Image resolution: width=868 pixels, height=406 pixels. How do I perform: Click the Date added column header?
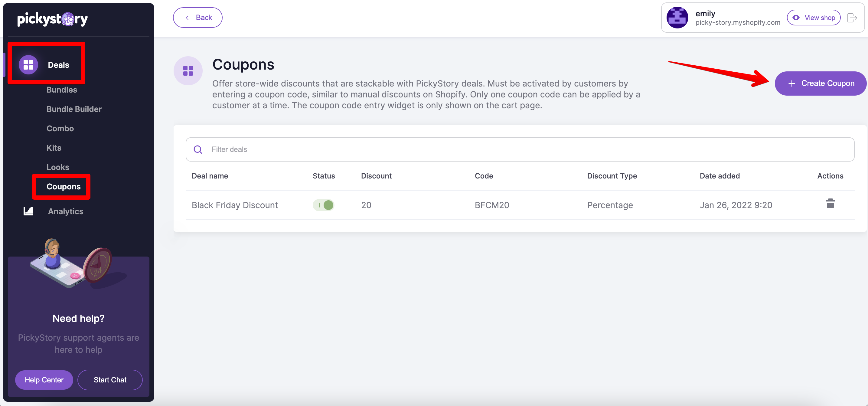pos(720,176)
